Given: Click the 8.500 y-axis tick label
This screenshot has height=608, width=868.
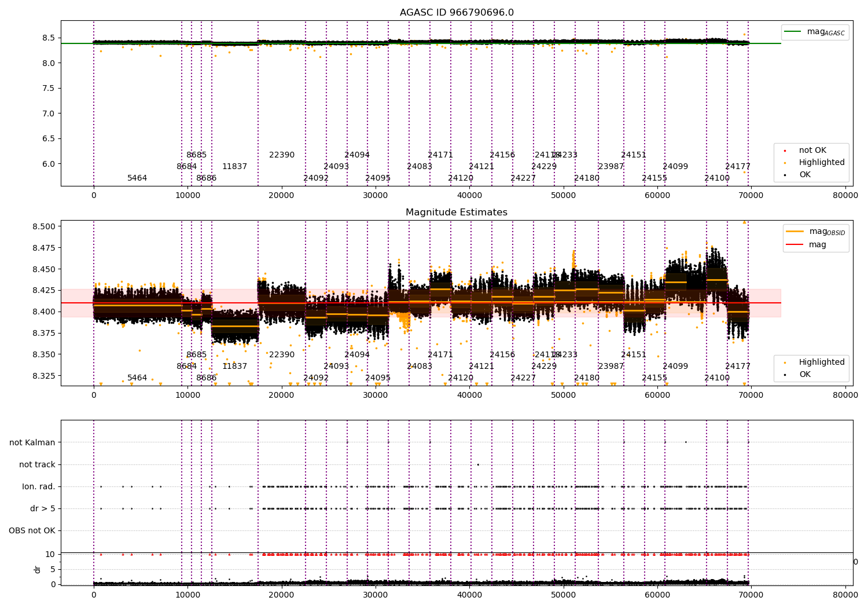Looking at the screenshot, I should [44, 226].
